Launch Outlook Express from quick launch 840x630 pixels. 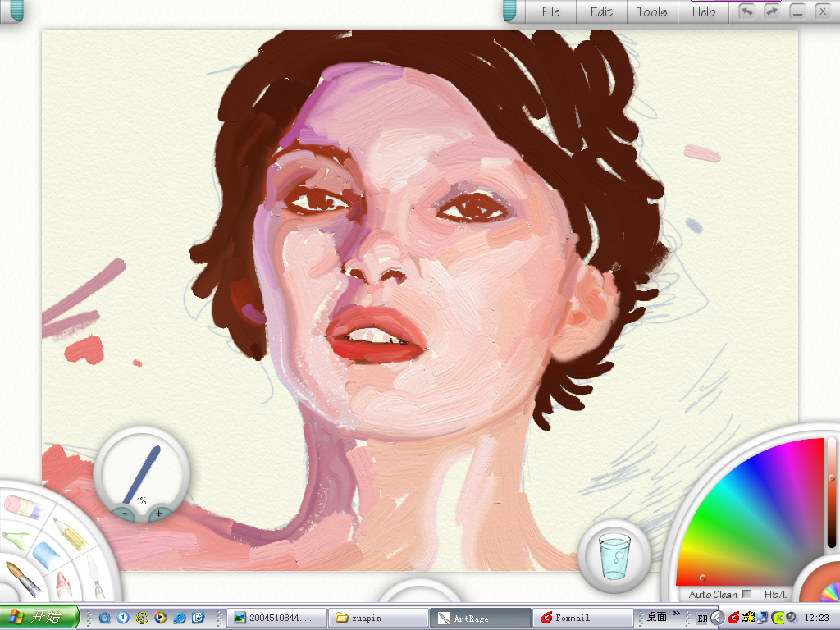198,618
